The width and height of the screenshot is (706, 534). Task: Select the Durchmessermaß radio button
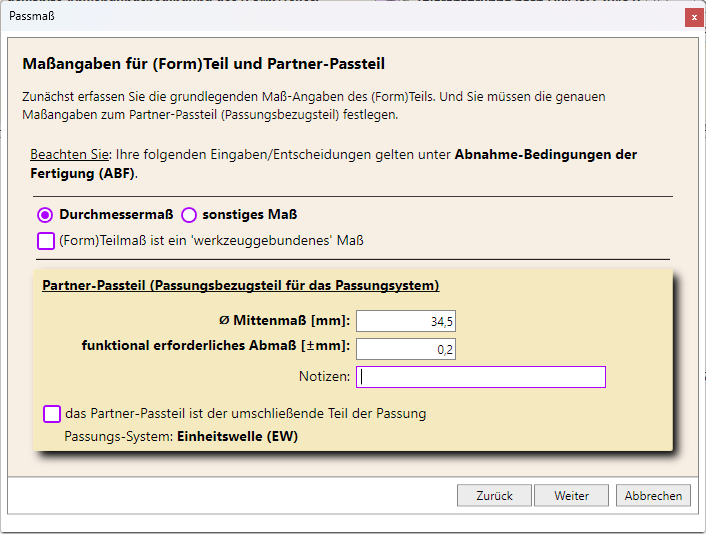pyautogui.click(x=45, y=215)
